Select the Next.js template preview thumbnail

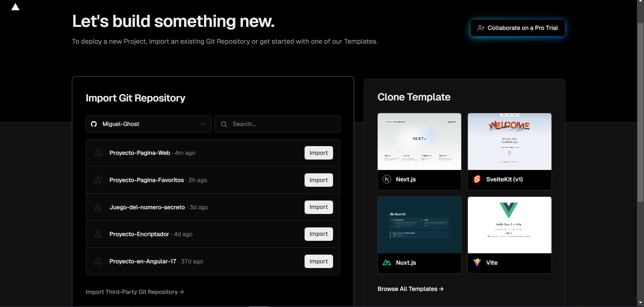(419, 141)
